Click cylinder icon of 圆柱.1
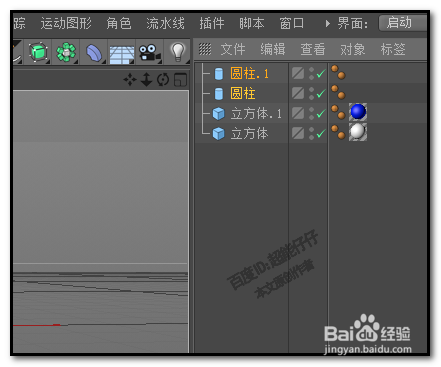 [219, 74]
